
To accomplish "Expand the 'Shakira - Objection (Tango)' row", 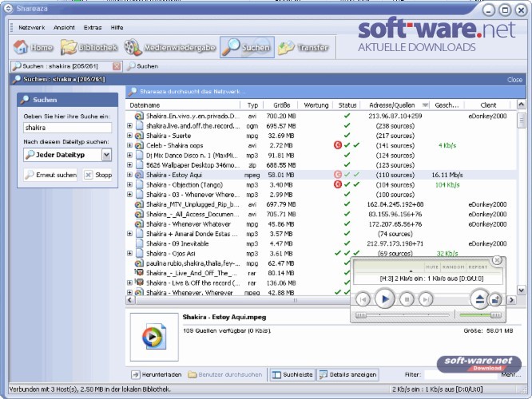I will (129, 185).
